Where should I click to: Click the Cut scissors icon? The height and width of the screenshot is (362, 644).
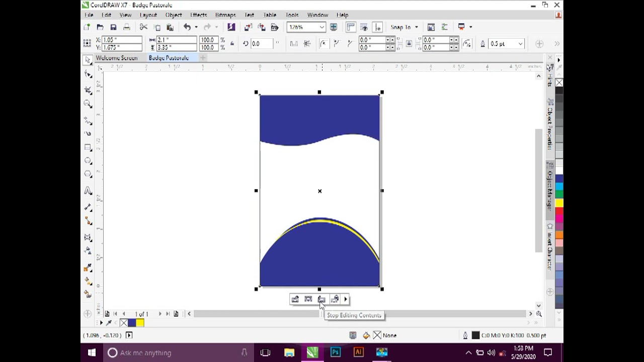tap(143, 27)
